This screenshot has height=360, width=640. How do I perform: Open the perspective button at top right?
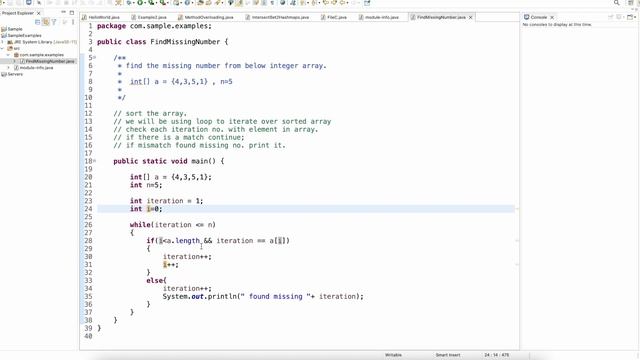[x=631, y=3]
